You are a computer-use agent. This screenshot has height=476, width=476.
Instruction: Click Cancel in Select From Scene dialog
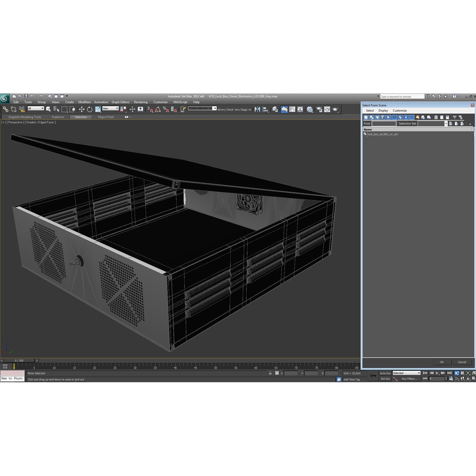[462, 362]
